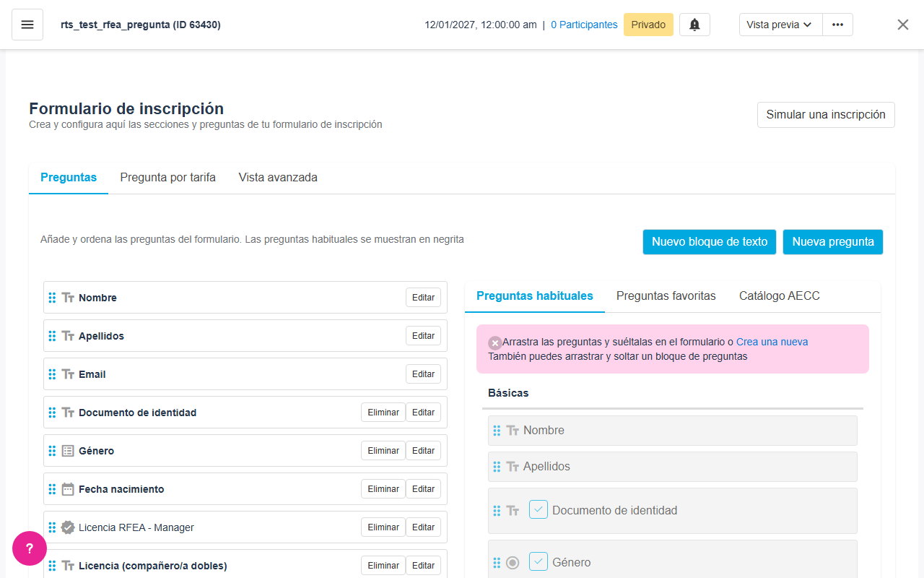Click the list-type icon of the Género form row
The image size is (924, 578).
pos(68,451)
